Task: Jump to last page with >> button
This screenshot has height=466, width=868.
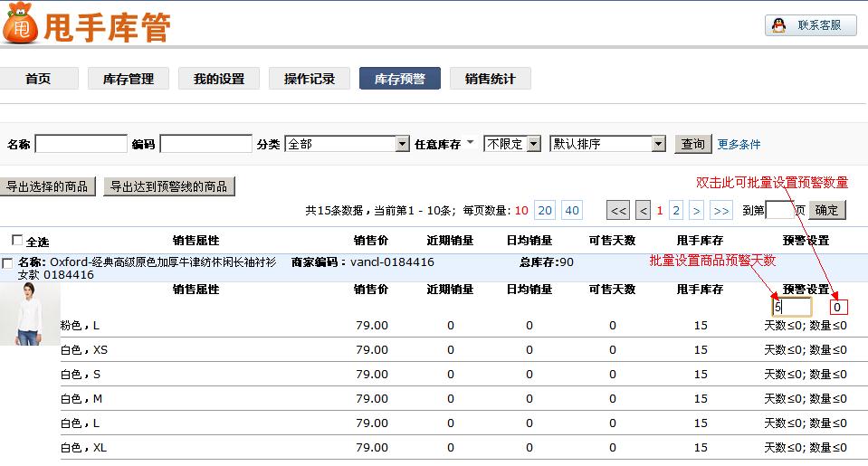Action: (721, 210)
